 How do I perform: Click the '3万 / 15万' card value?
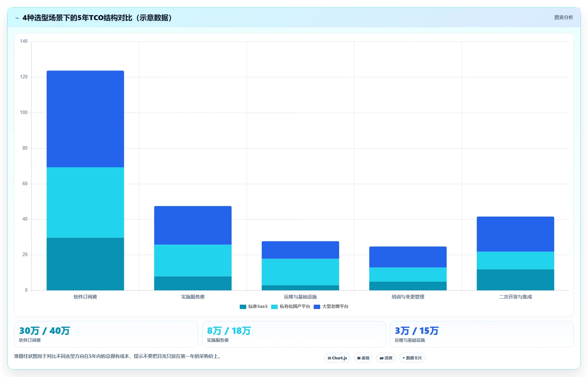click(x=417, y=331)
